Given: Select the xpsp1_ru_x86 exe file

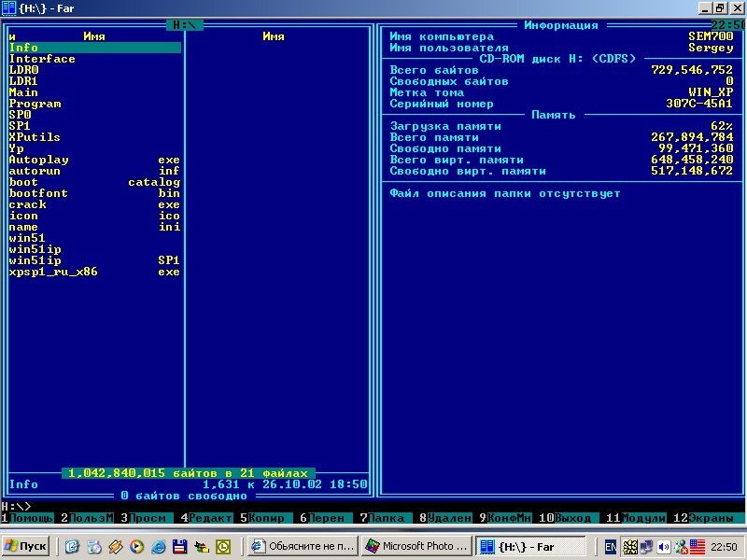Looking at the screenshot, I should tap(53, 272).
